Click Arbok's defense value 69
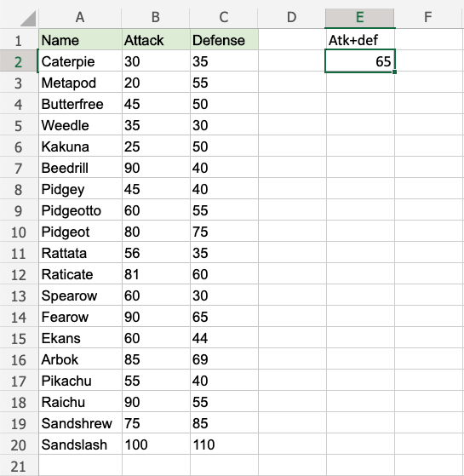464x476 pixels. click(224, 359)
